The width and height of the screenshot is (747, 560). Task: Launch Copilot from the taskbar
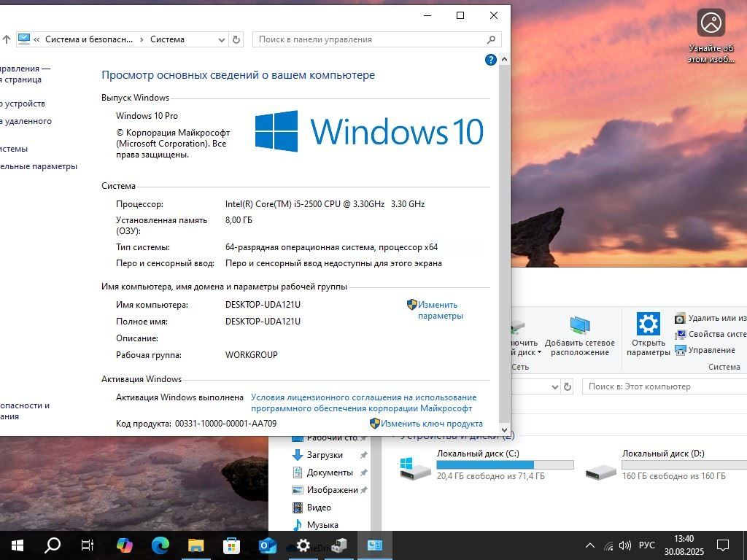[x=124, y=545]
